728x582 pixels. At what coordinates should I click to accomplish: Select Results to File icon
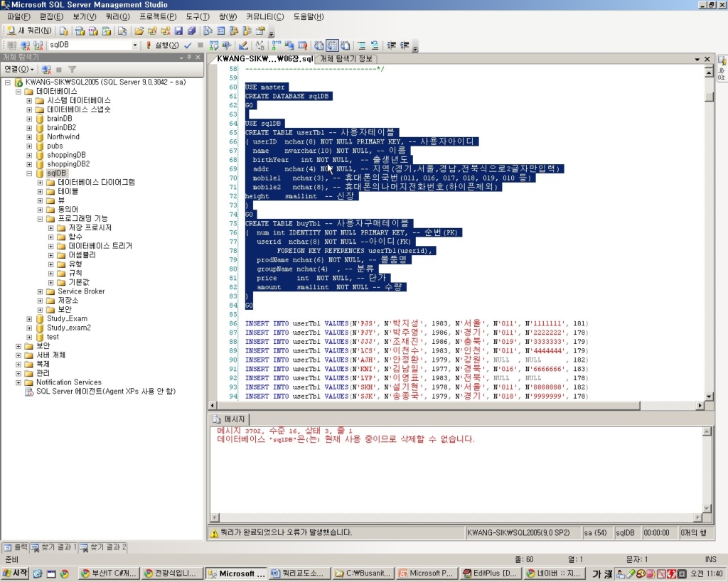(x=345, y=45)
